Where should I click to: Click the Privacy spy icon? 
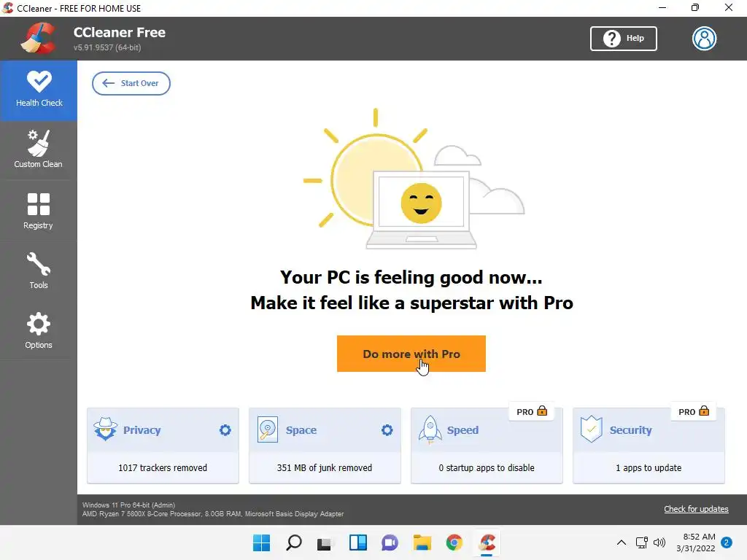(105, 429)
